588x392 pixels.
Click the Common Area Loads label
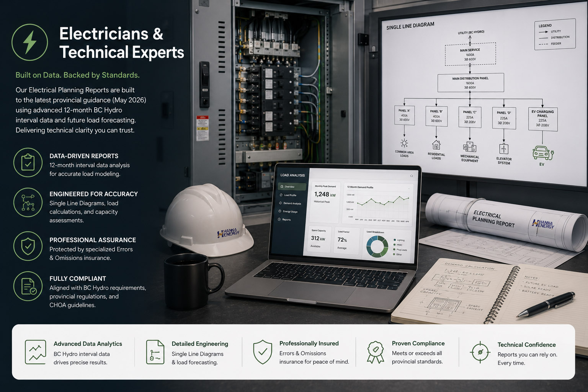[404, 154]
